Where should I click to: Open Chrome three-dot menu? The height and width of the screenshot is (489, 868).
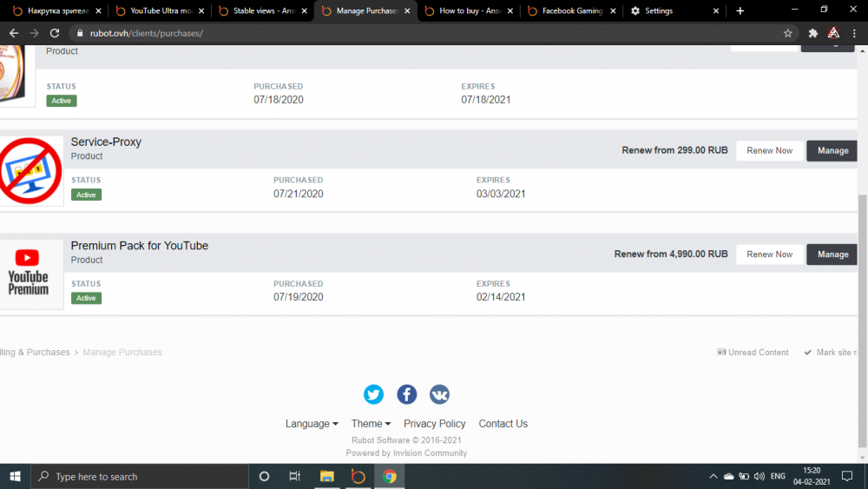(854, 33)
